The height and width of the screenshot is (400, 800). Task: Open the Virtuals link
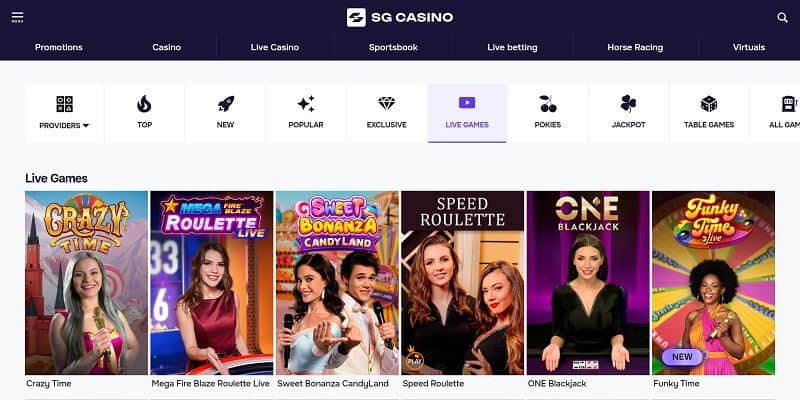click(x=749, y=47)
